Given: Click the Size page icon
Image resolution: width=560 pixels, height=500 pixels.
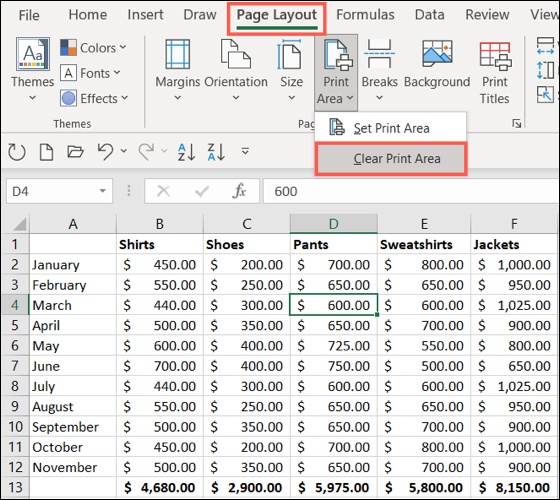Looking at the screenshot, I should click(290, 54).
